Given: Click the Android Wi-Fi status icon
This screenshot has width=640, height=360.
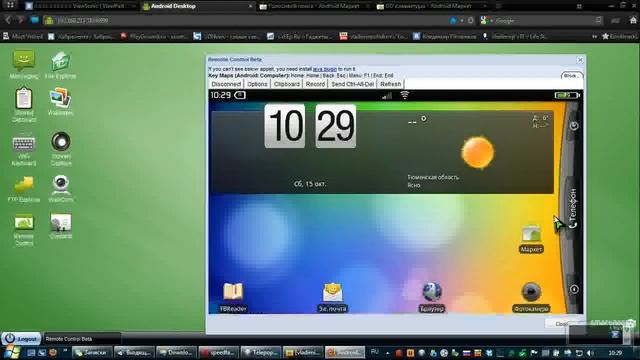Looking at the screenshot, I should pos(404,95).
